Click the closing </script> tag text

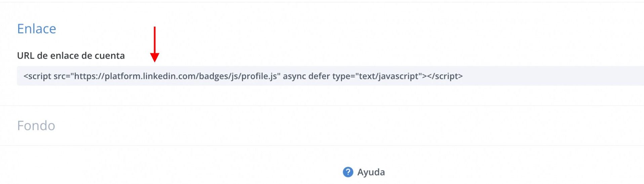[445, 76]
